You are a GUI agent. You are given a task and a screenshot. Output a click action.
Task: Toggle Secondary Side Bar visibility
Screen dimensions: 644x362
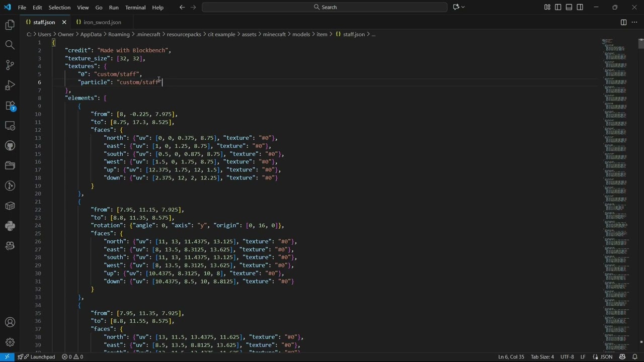tap(580, 7)
